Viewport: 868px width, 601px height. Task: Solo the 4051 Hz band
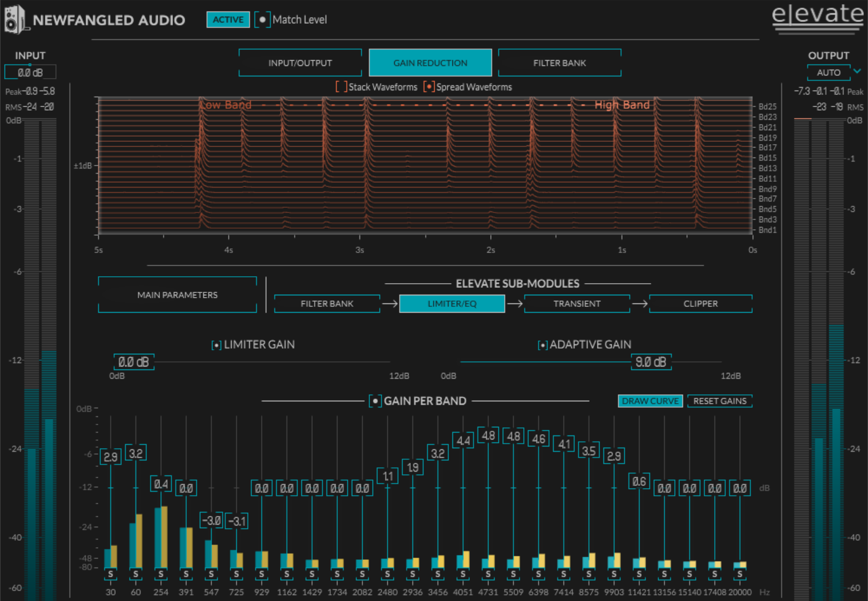coord(463,574)
